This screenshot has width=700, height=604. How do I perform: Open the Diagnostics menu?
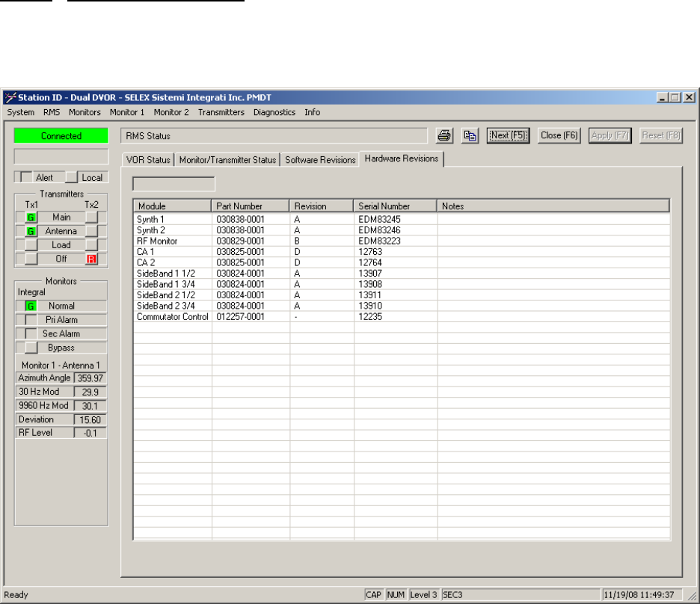coord(274,112)
